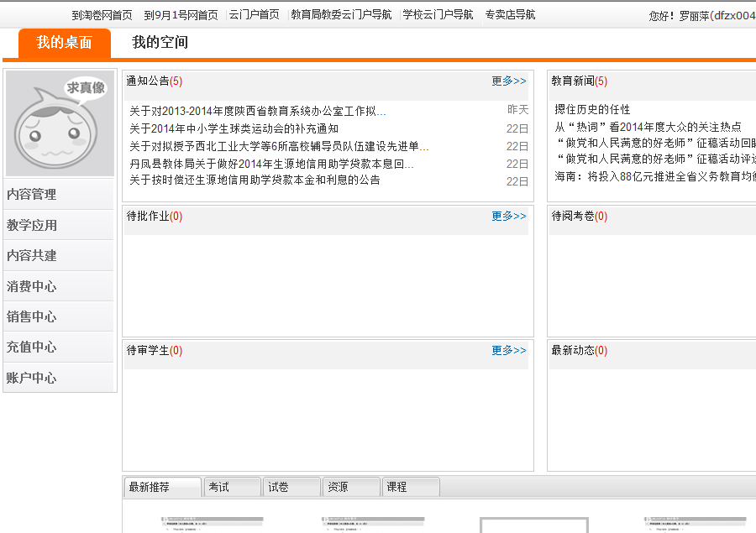Open notice about 中小学生球类运动会
The height and width of the screenshot is (533, 756).
234,128
